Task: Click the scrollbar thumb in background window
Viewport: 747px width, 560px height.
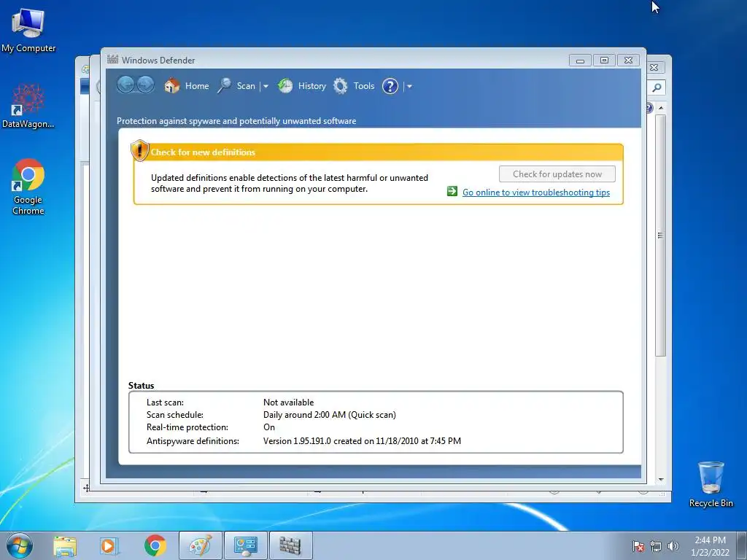Action: coord(660,236)
